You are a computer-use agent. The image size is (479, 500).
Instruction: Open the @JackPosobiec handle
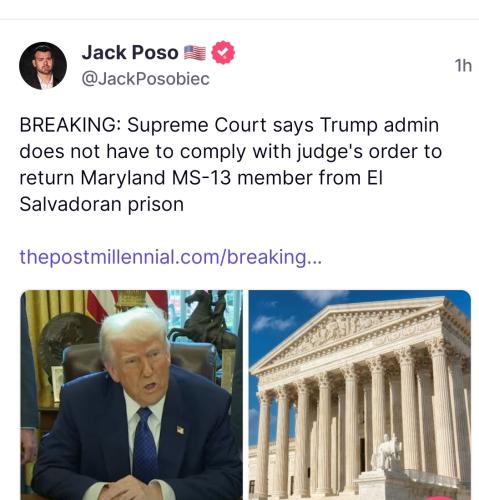[145, 79]
